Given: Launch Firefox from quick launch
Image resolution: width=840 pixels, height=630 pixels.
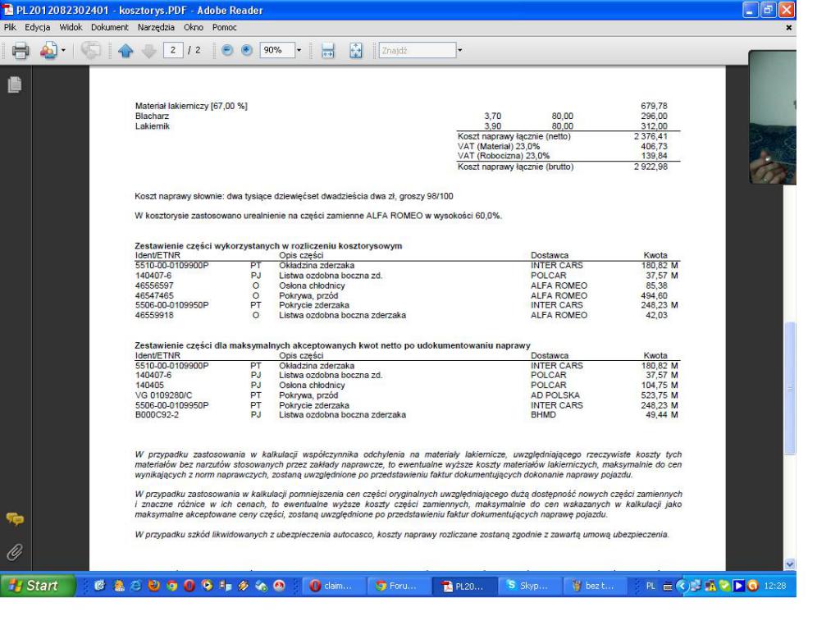Looking at the screenshot, I should [x=153, y=586].
